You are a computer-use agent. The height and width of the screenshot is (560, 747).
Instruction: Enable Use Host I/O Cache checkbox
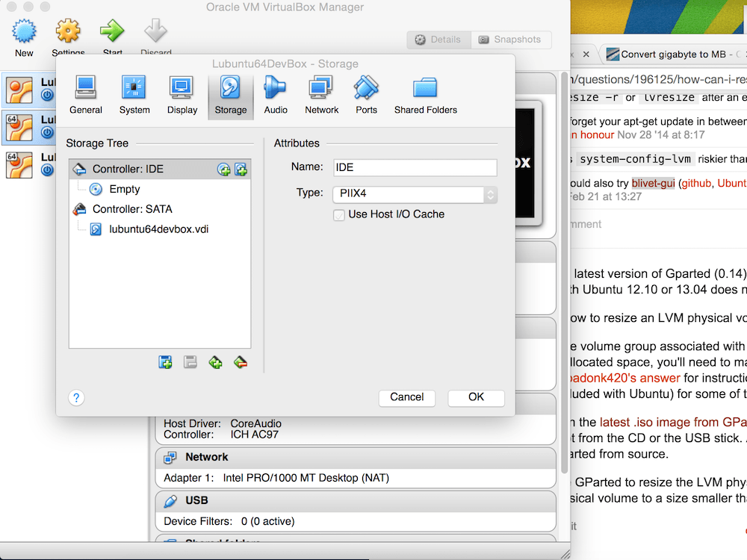(338, 215)
